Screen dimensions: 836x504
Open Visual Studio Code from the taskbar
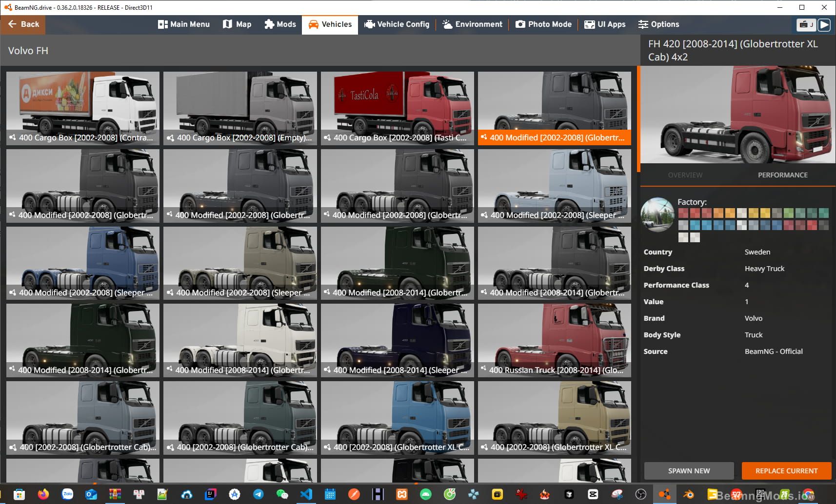pos(306,494)
